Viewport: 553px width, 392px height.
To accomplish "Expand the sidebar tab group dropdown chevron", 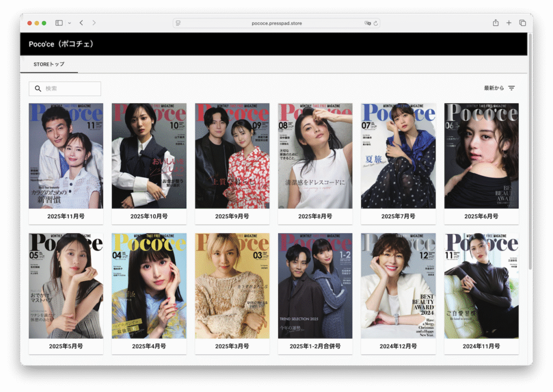I will tap(69, 23).
